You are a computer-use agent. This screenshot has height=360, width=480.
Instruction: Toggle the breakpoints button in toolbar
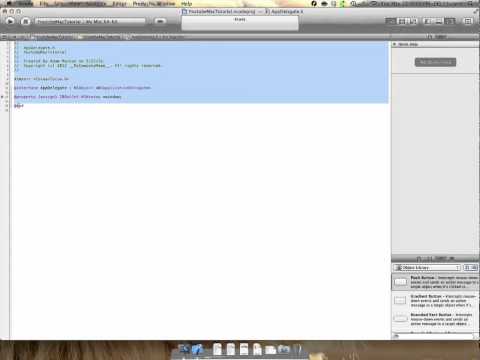(x=160, y=21)
